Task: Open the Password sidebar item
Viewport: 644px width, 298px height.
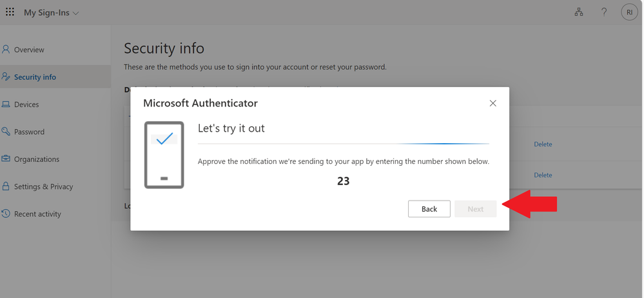Action: [29, 132]
